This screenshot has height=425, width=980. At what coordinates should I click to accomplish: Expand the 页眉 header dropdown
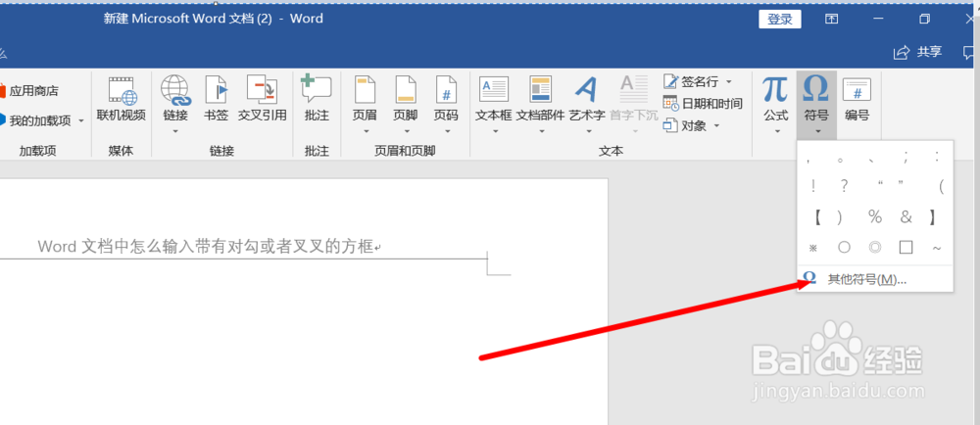(366, 131)
